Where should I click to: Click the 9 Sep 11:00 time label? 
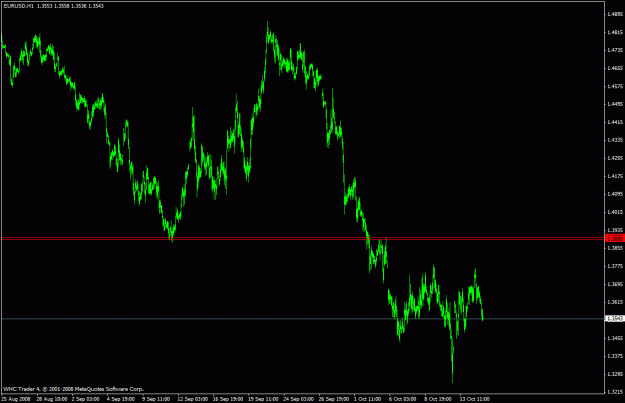(156, 399)
